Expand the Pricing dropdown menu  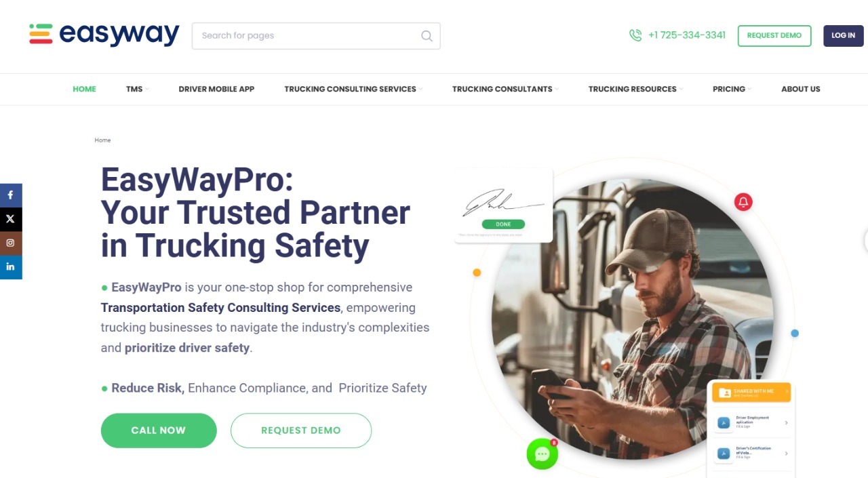732,89
